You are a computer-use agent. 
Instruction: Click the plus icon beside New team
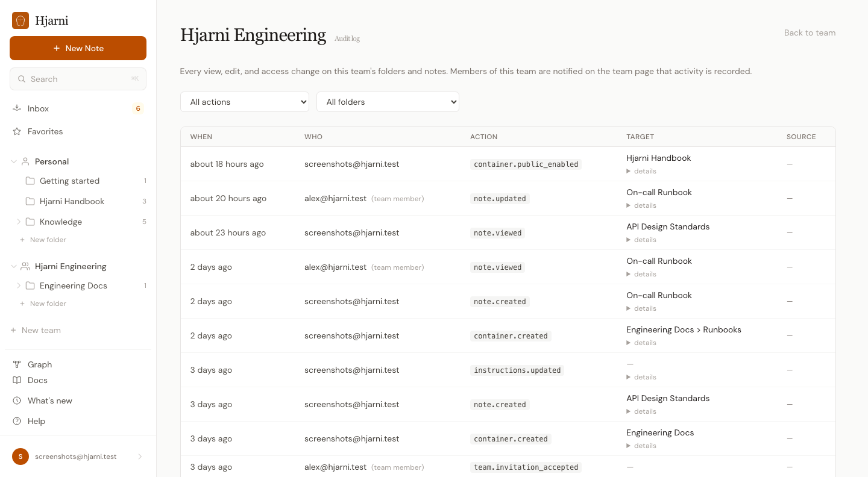pyautogui.click(x=13, y=330)
